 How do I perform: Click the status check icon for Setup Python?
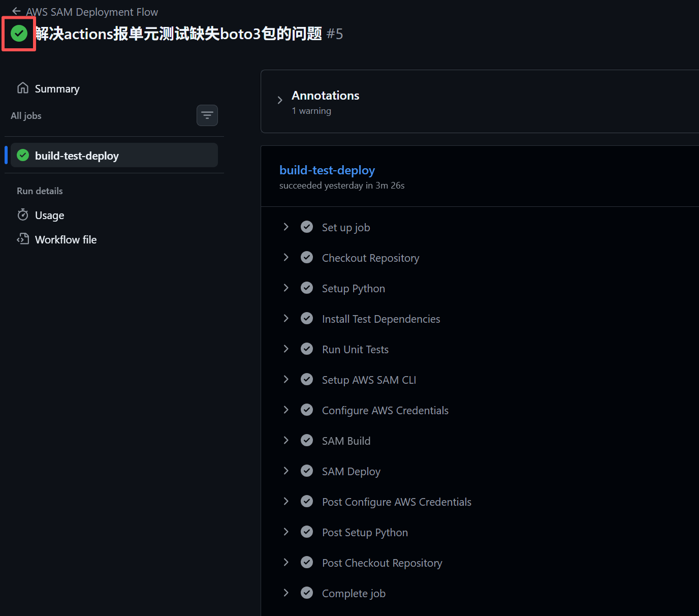point(307,288)
